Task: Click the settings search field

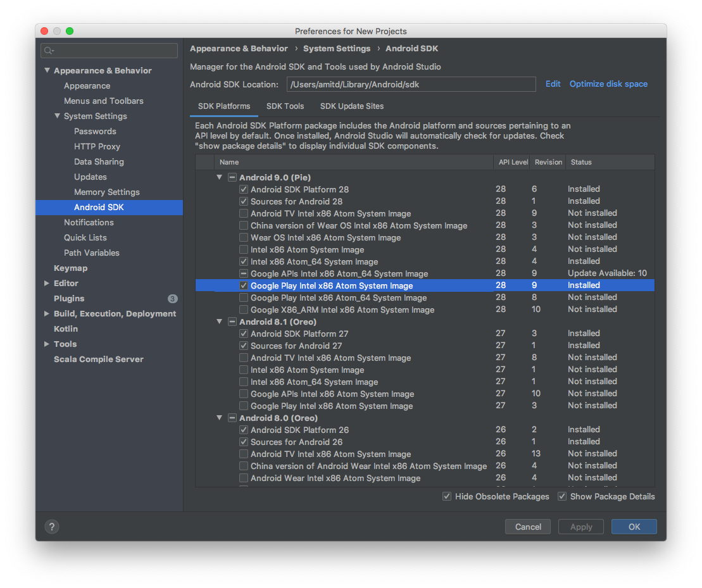Action: [110, 51]
